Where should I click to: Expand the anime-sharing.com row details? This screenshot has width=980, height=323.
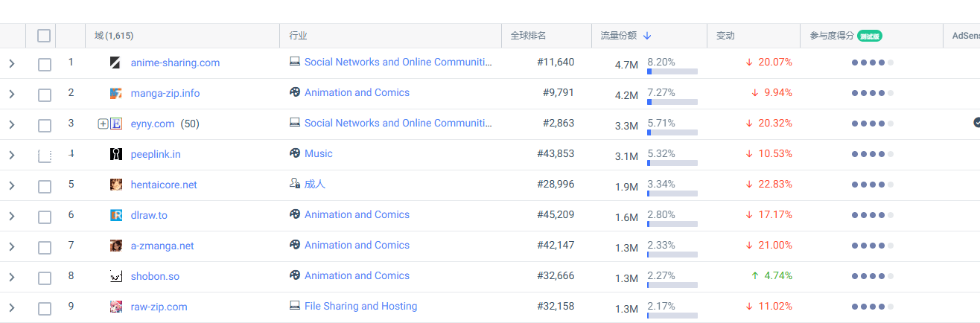tap(11, 64)
